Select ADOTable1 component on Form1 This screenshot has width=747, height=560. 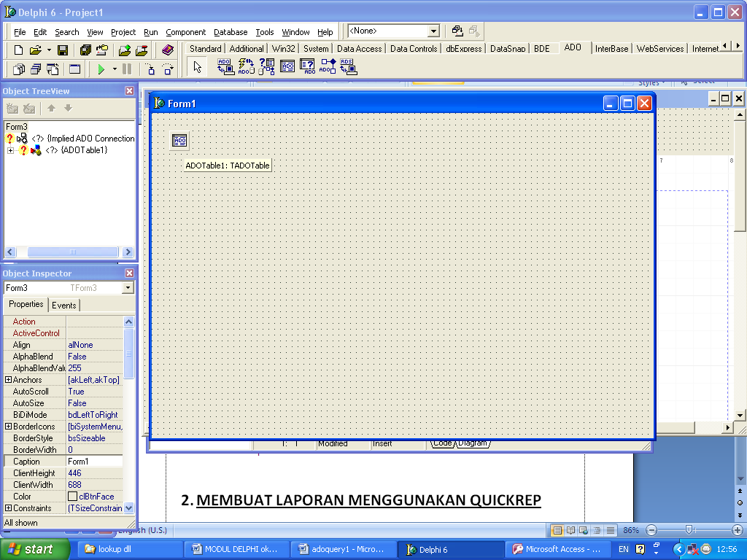(x=179, y=141)
